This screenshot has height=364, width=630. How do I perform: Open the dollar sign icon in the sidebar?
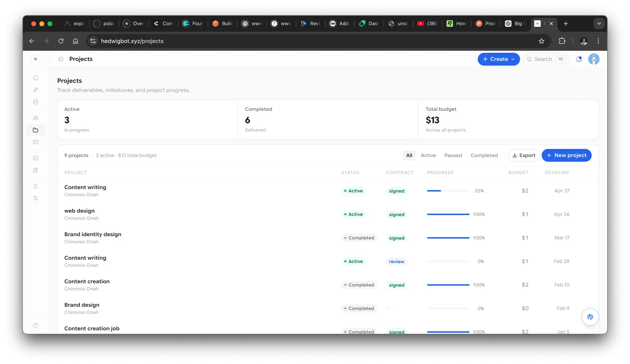[36, 186]
